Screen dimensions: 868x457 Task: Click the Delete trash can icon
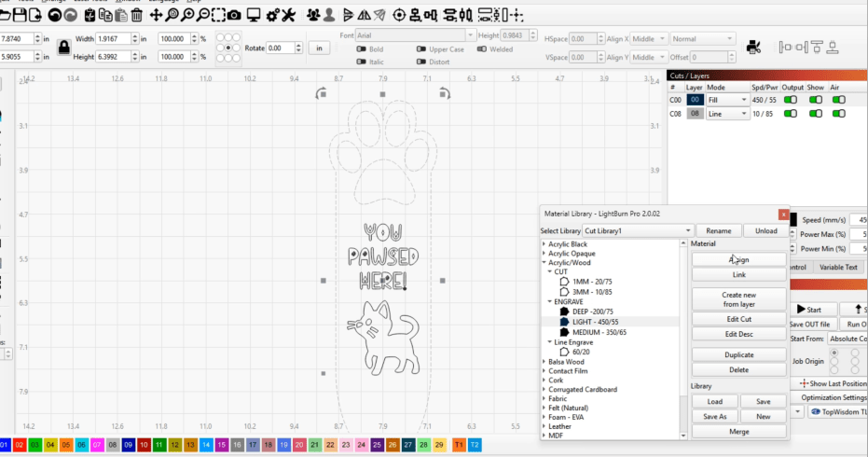137,15
